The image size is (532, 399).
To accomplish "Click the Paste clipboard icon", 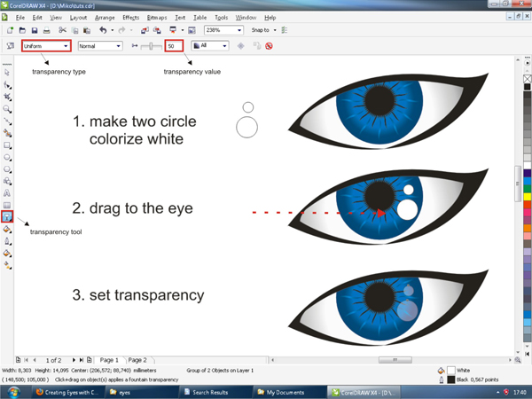I will pyautogui.click(x=87, y=30).
